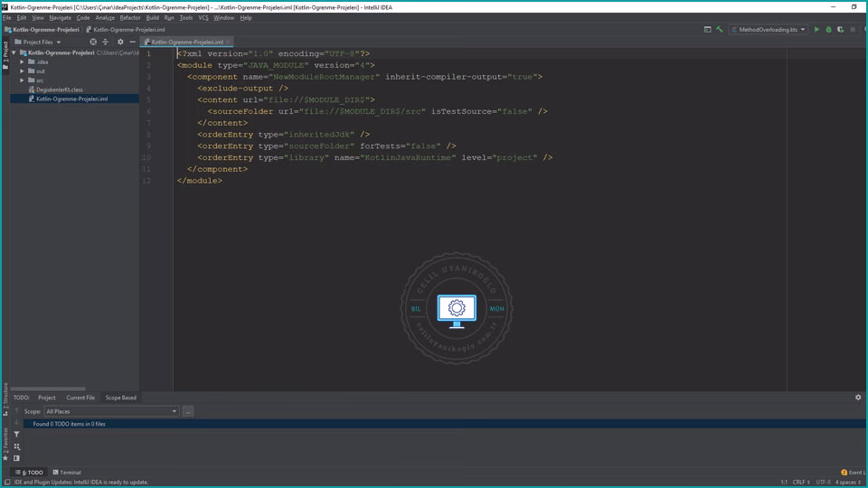The height and width of the screenshot is (488, 868).
Task: Switch to the Current File tab in the TODO panel
Action: pyautogui.click(x=80, y=398)
